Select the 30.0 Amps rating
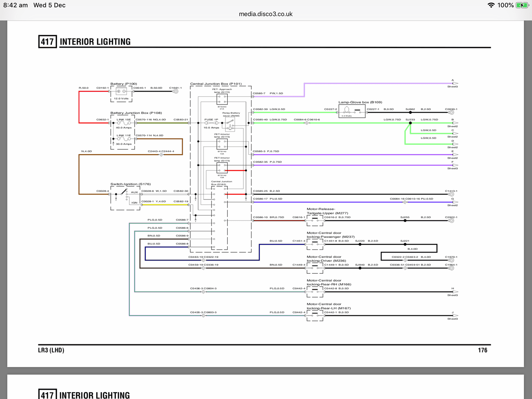Viewport: 532px width, 399px height. pyautogui.click(x=124, y=144)
